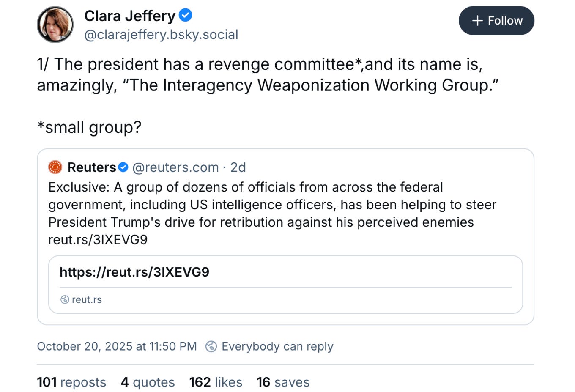The height and width of the screenshot is (392, 575).
Task: Click the October 20, 2025 post timestamp
Action: pos(117,346)
